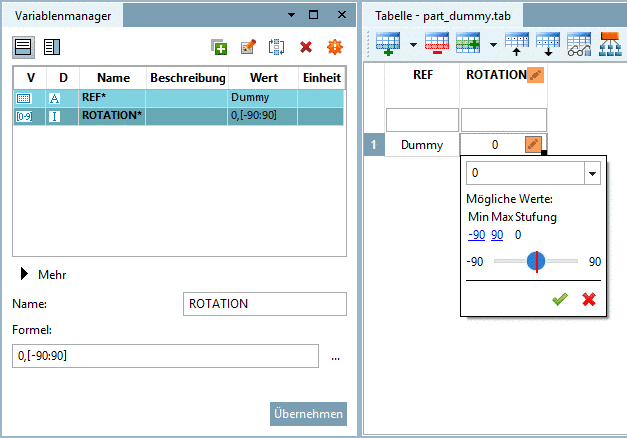Select the REF* variable row name

[94, 97]
